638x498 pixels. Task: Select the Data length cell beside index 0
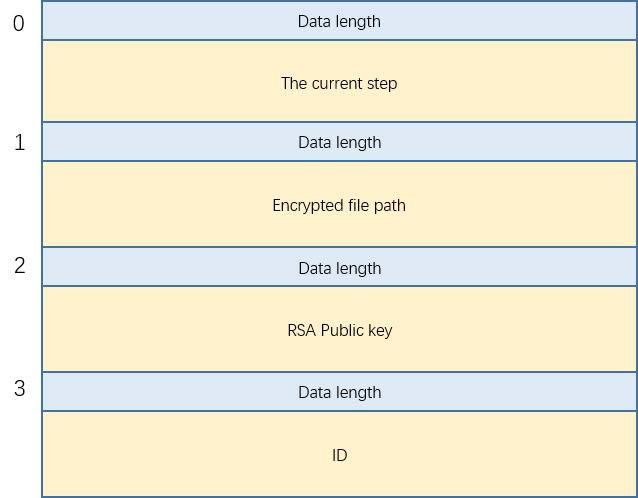[339, 21]
